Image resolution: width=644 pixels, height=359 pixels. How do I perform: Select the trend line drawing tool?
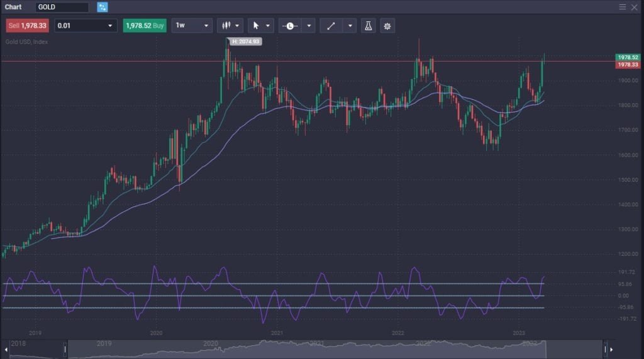click(331, 26)
